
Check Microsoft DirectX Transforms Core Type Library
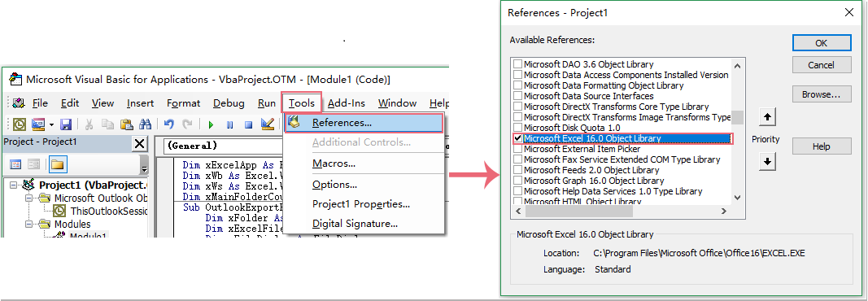click(x=517, y=107)
